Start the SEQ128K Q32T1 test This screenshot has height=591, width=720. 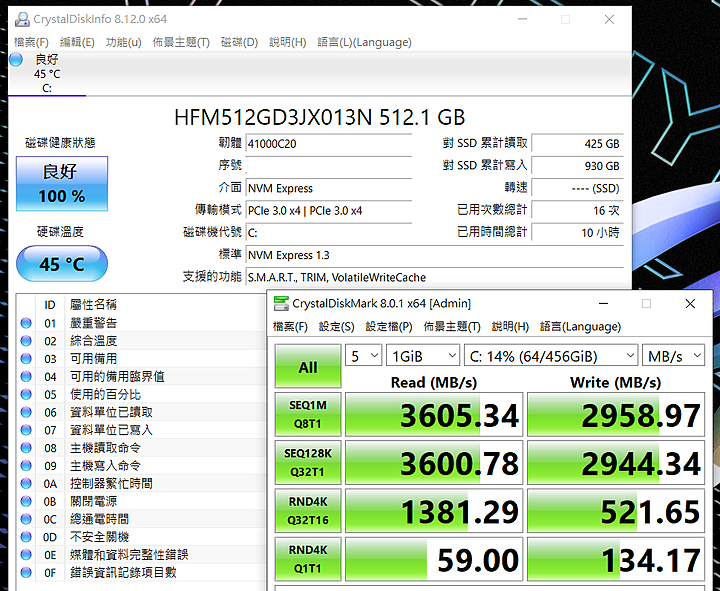(308, 462)
